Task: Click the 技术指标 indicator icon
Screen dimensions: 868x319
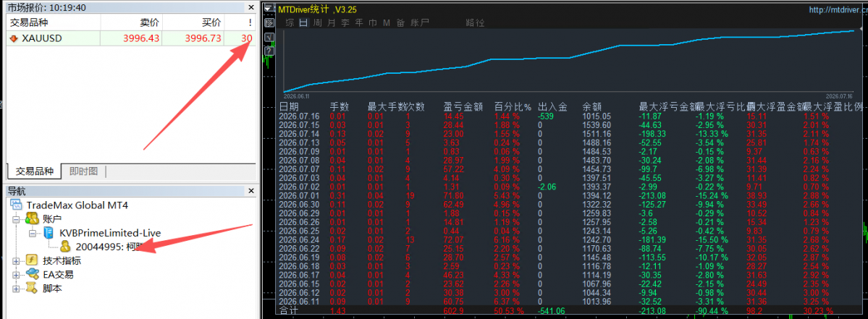Action: tap(32, 260)
